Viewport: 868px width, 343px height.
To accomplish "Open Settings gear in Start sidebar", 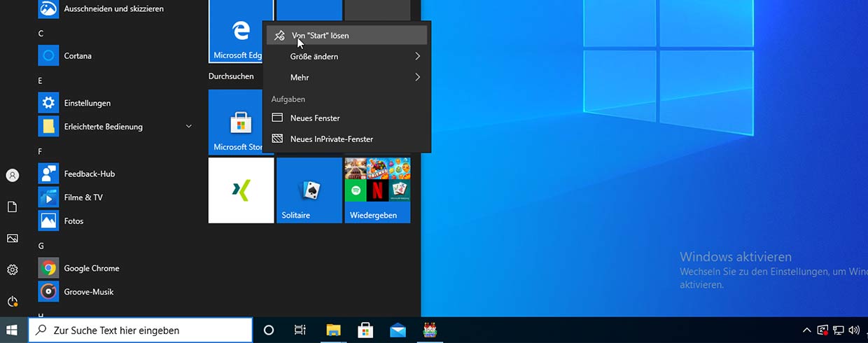I will coord(13,269).
